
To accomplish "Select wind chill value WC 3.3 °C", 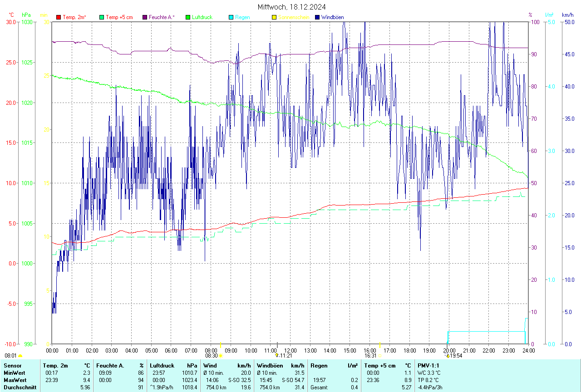I will pyautogui.click(x=429, y=372).
